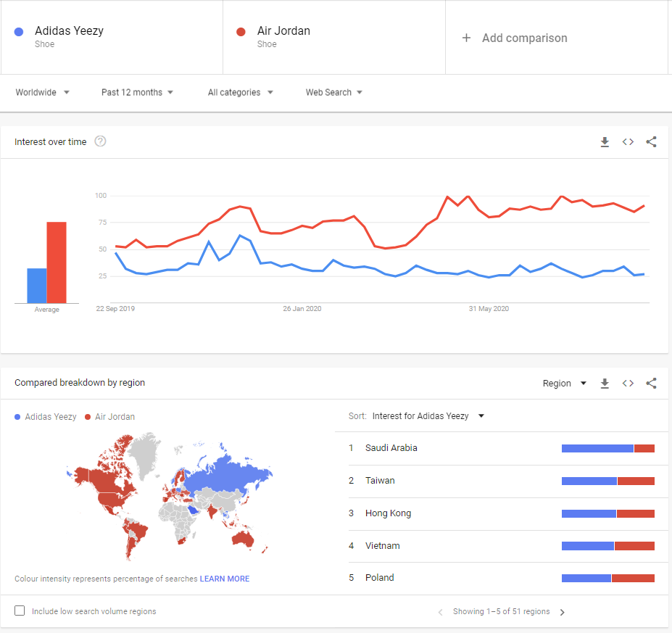Screen dimensions: 672x633
Task: Download the breakdown by region data
Action: pyautogui.click(x=605, y=383)
